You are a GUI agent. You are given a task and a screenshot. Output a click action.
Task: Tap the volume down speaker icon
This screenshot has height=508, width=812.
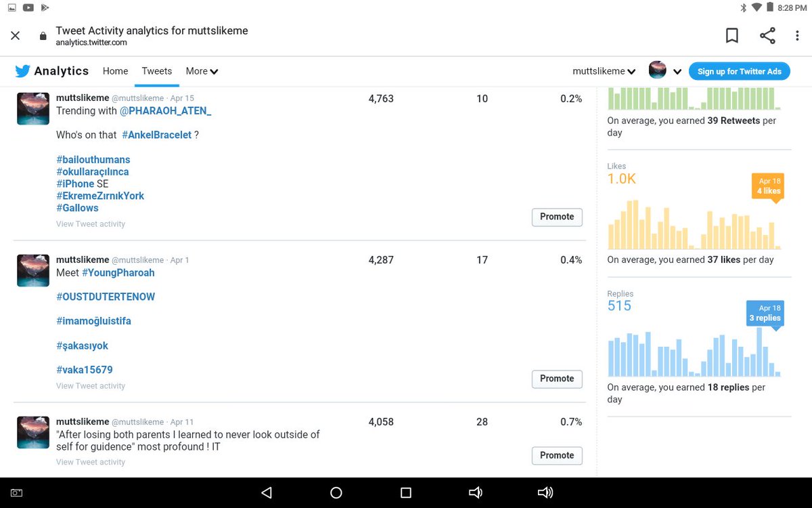click(x=476, y=492)
